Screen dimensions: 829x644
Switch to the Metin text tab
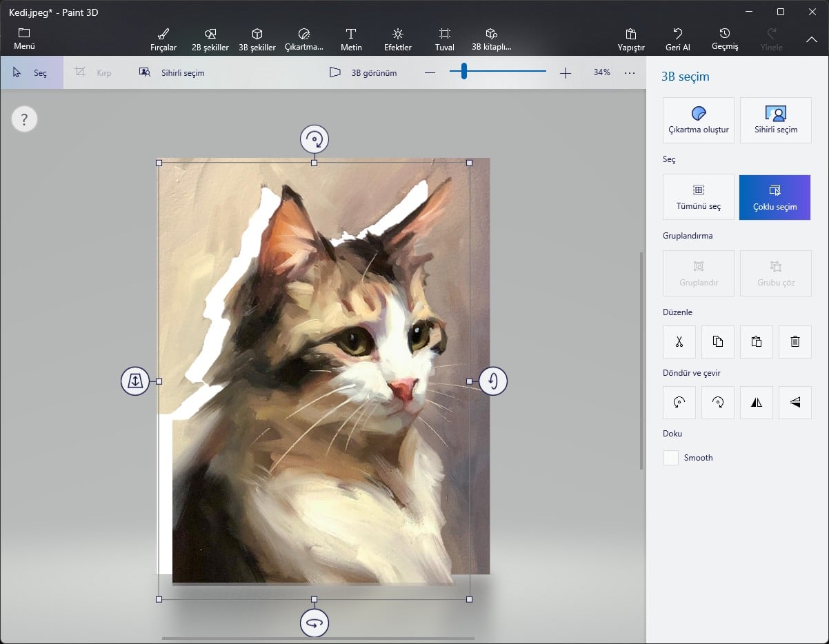click(x=351, y=39)
